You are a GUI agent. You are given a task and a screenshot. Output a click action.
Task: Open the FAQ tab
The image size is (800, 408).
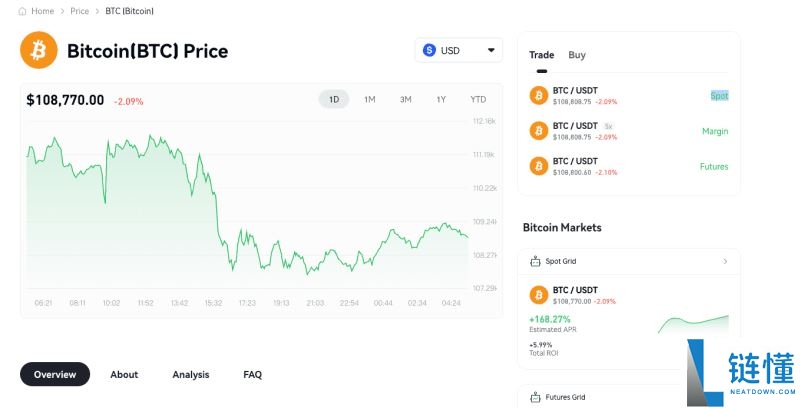click(x=252, y=374)
